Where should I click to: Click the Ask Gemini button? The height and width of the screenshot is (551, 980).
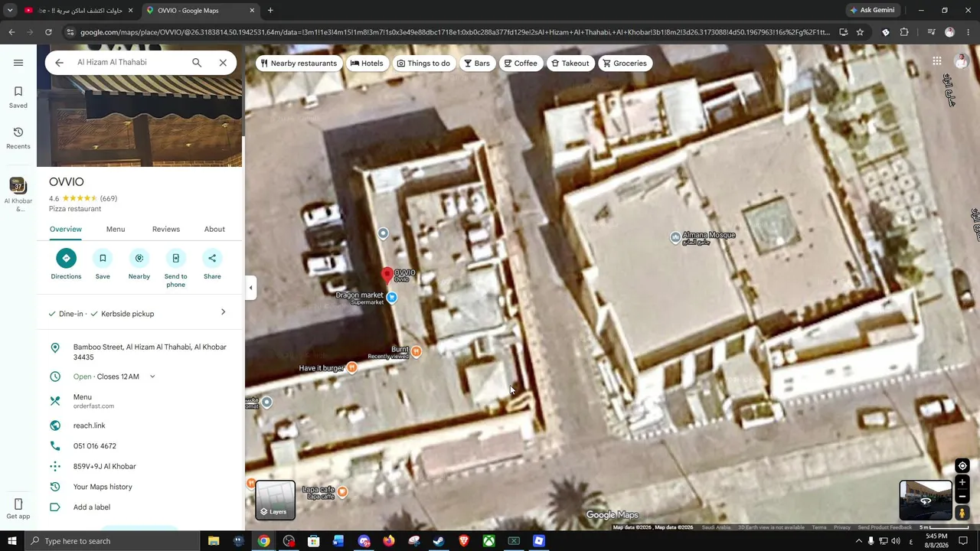point(871,11)
